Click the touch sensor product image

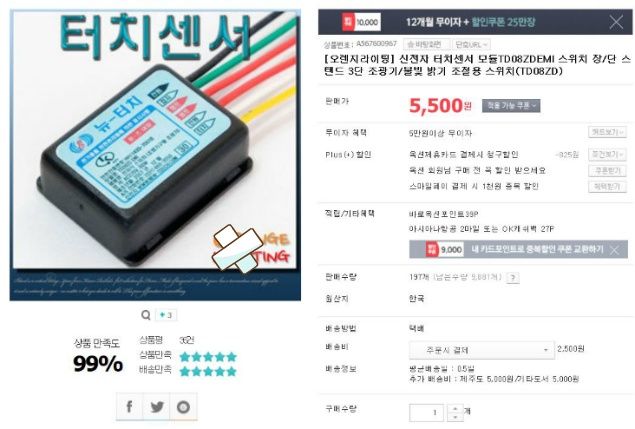(x=155, y=155)
